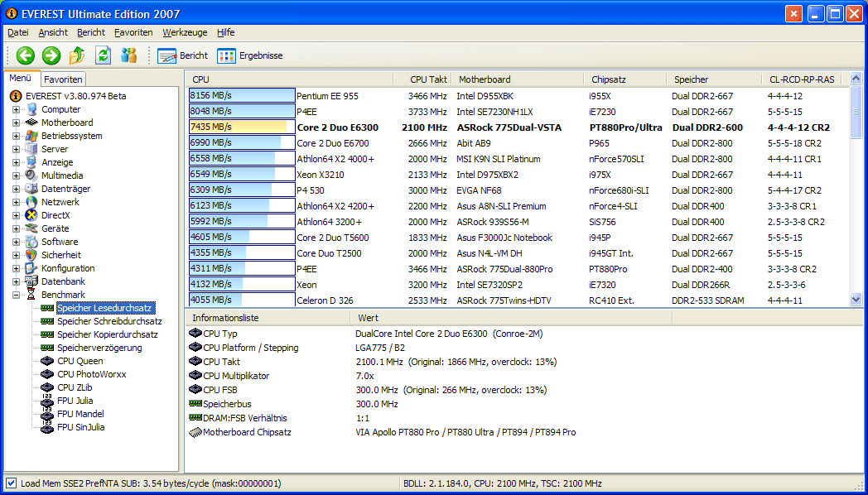
Task: Click the Speicher Schreibdurchsatz memory icon
Action: pyautogui.click(x=47, y=321)
